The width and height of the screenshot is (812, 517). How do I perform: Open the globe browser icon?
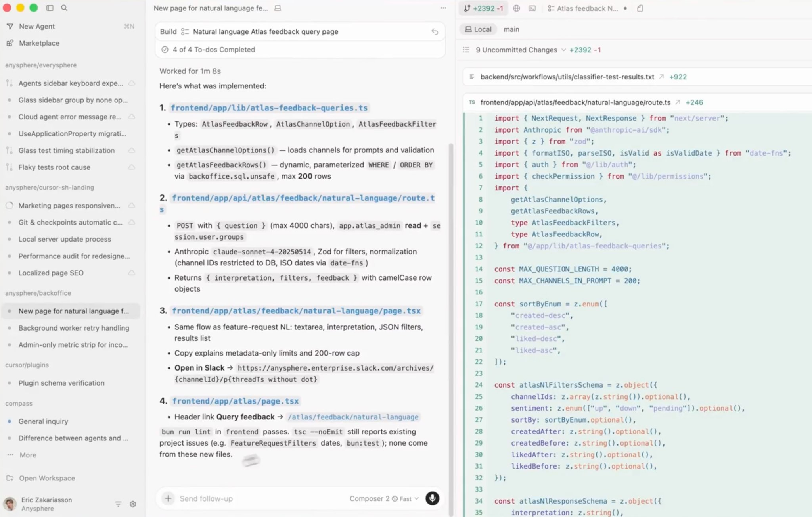[x=516, y=8]
